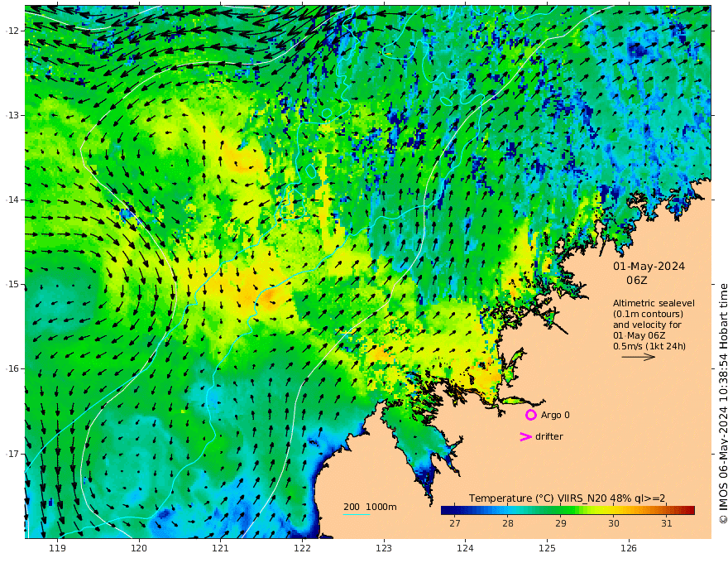Click the 29 tick on the colorbar
728x563 pixels.
[561, 523]
